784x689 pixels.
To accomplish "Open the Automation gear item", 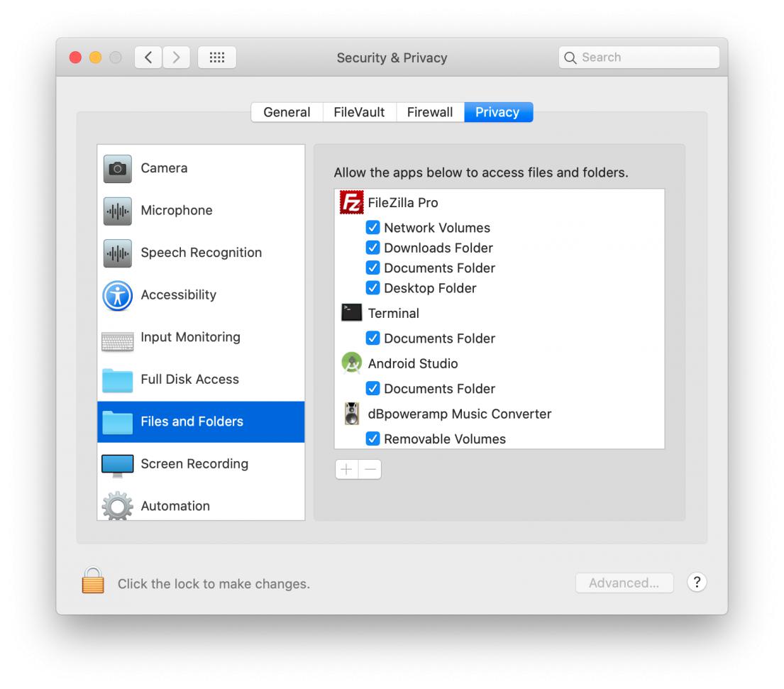I will click(175, 506).
